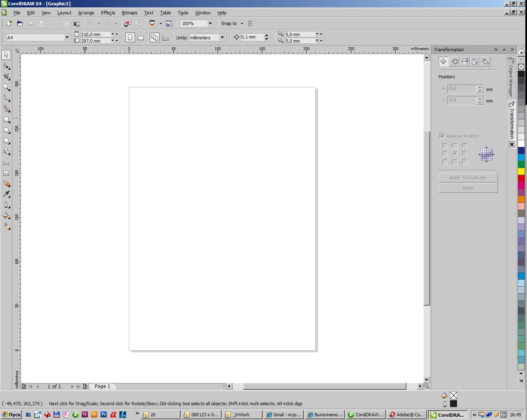527x420 pixels.
Task: Select the Interactive Blend tool
Action: click(x=6, y=184)
